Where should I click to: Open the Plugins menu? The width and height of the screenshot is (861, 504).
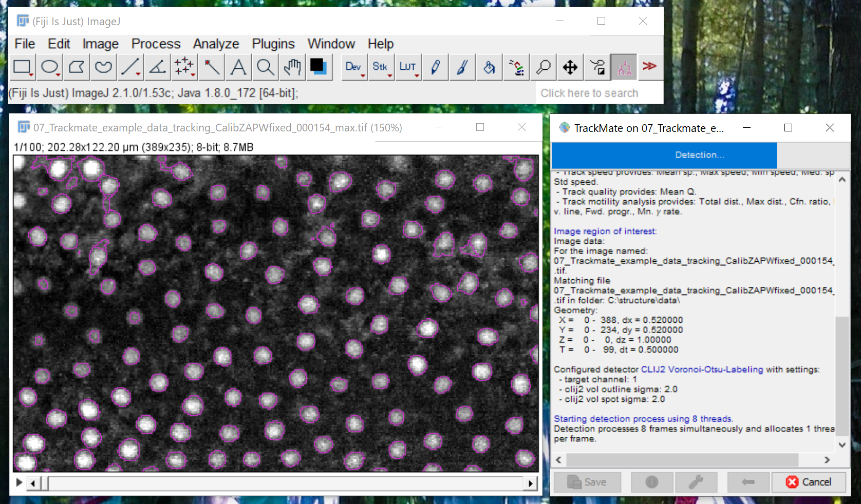tap(273, 44)
